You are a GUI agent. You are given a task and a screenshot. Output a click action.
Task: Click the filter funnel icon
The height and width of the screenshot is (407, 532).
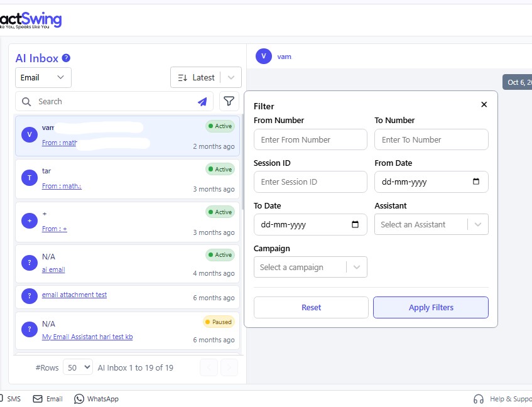(229, 101)
